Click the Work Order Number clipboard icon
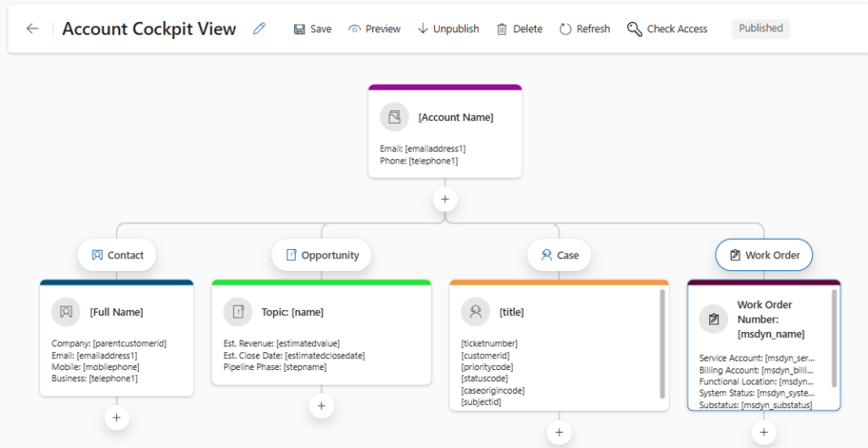 point(714,319)
